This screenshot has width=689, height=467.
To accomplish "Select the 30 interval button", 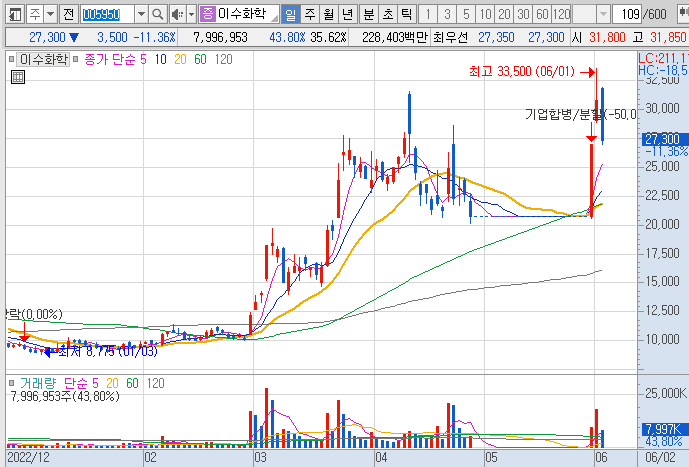I will [x=523, y=14].
